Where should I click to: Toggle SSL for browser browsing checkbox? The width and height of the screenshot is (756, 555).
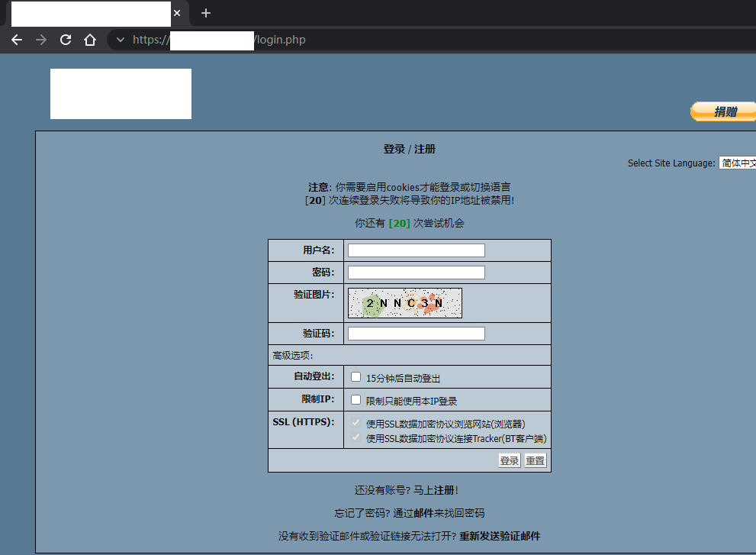(355, 423)
